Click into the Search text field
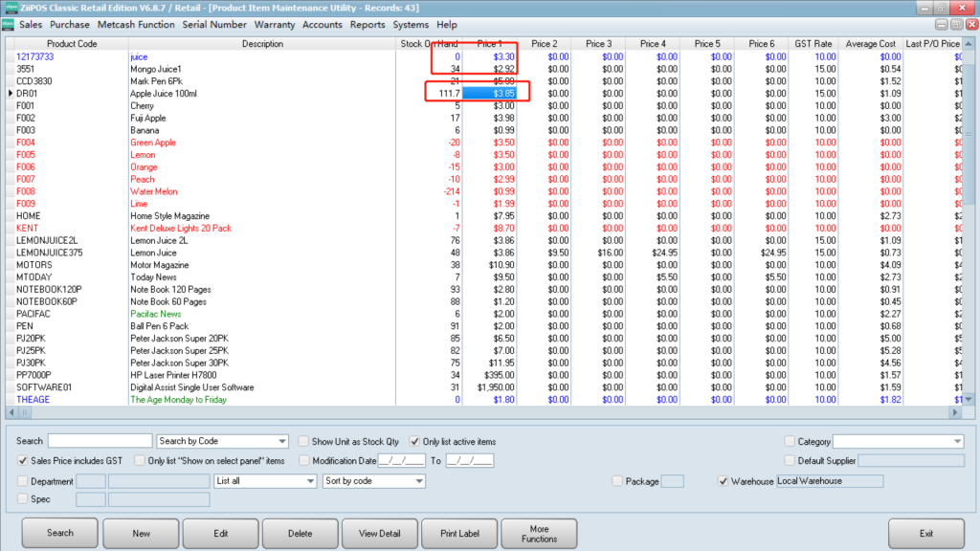This screenshot has width=980, height=551. pos(100,441)
